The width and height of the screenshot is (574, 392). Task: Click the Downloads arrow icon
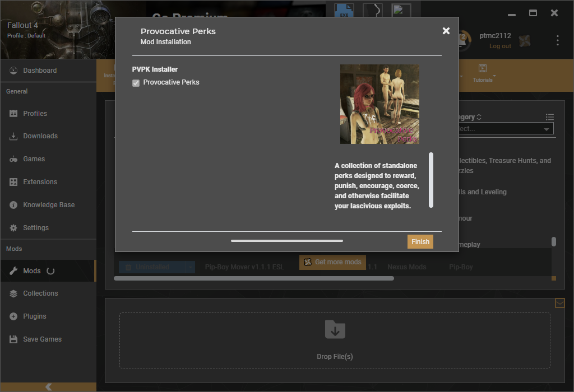pos(13,137)
